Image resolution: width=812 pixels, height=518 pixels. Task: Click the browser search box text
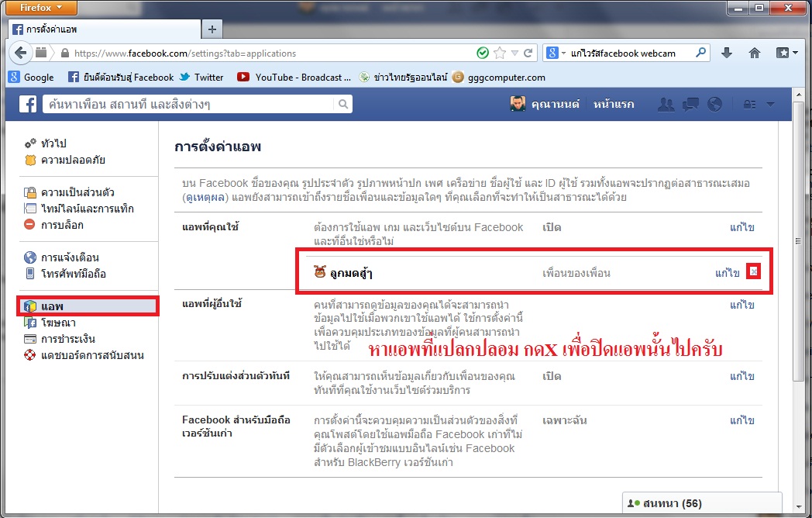(623, 53)
